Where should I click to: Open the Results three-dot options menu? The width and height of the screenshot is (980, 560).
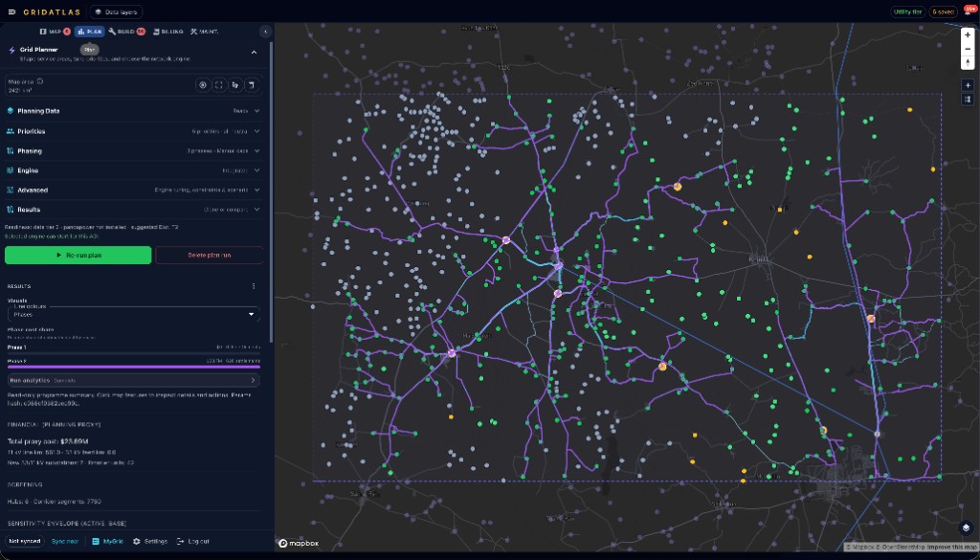pyautogui.click(x=254, y=286)
